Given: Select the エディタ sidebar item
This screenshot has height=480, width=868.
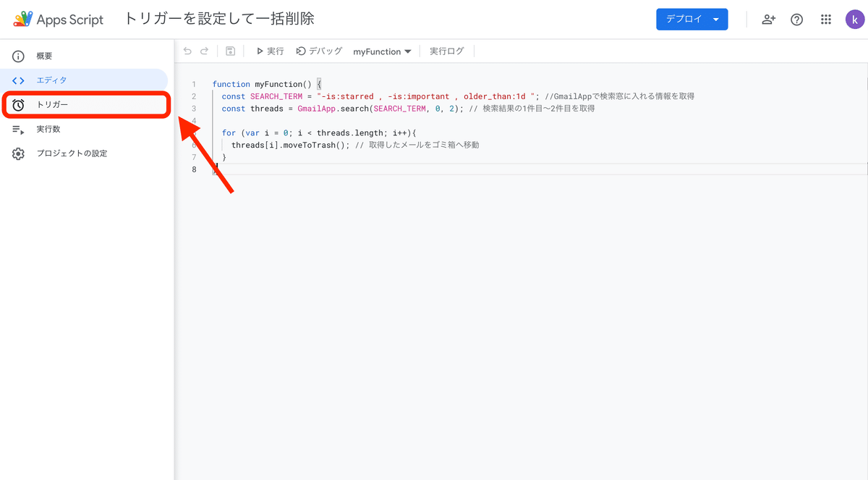Looking at the screenshot, I should point(84,80).
